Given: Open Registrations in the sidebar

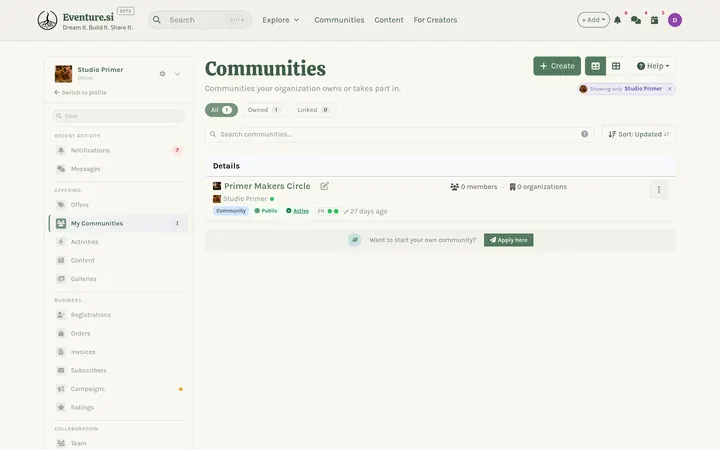Looking at the screenshot, I should [x=118, y=315].
